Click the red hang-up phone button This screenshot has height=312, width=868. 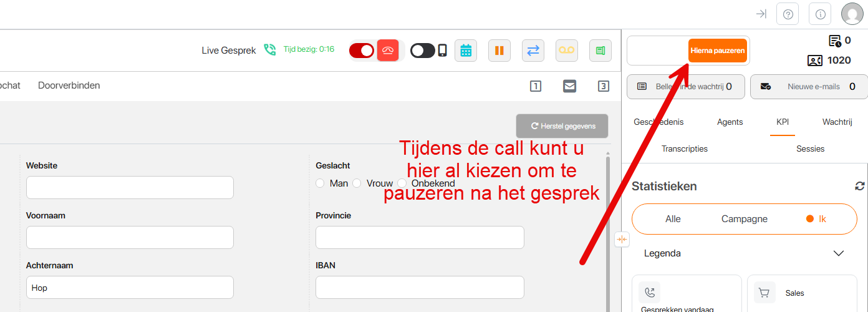[x=388, y=51]
